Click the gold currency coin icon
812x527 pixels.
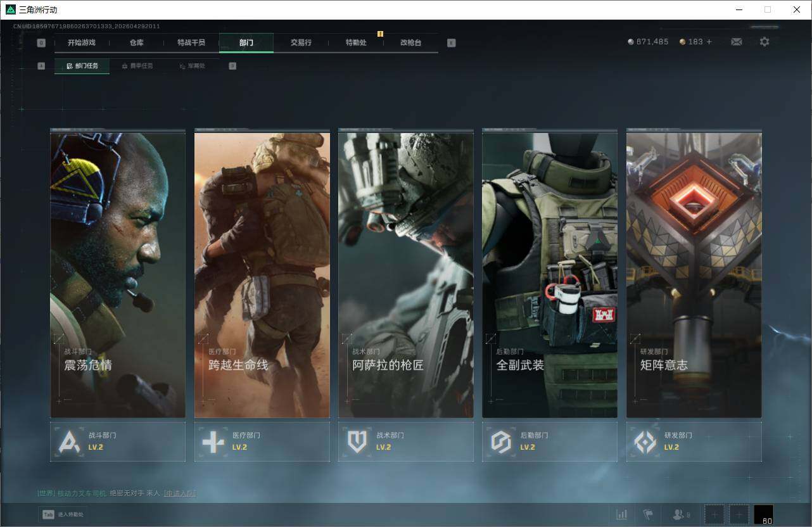[x=682, y=42]
